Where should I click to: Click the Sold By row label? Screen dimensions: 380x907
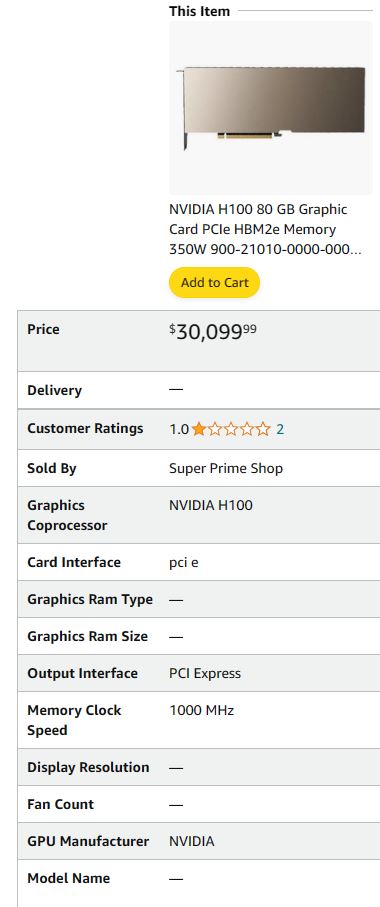(x=51, y=468)
